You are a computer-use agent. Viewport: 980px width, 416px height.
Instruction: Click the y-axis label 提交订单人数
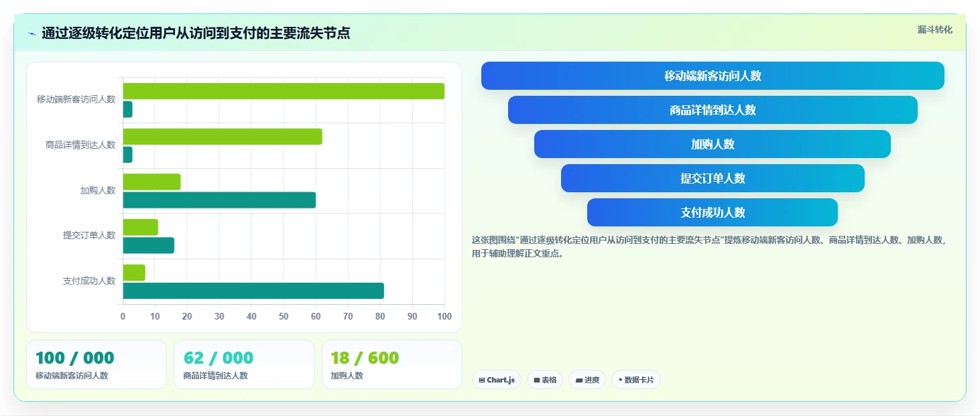coord(89,235)
